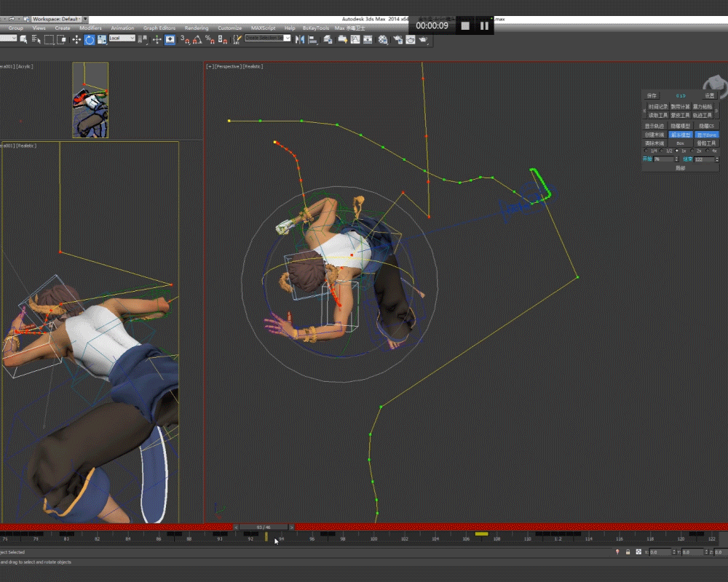Expand the tool panel right chevron

pos(716,111)
